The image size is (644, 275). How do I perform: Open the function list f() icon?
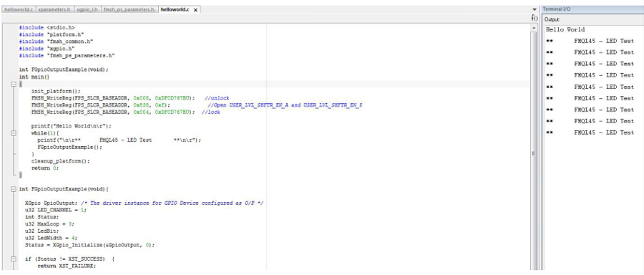pyautogui.click(x=535, y=18)
